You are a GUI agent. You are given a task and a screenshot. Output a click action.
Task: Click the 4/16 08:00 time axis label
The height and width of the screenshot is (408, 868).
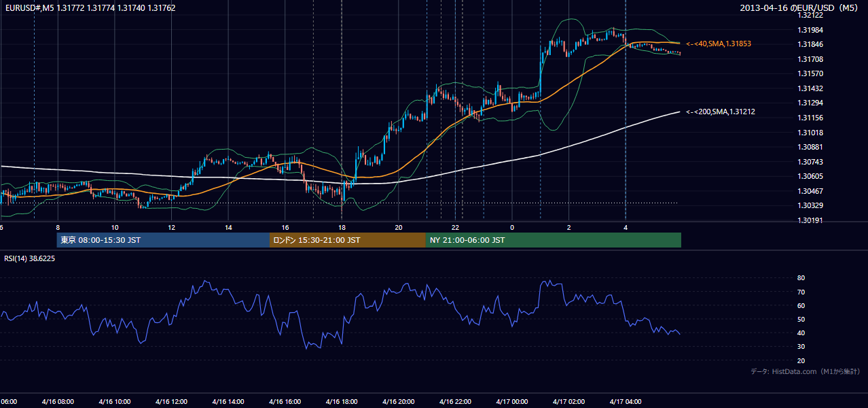point(58,402)
